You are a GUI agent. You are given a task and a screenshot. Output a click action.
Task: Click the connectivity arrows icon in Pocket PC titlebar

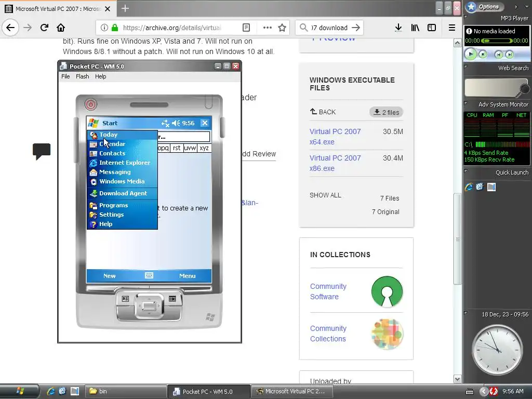point(165,123)
